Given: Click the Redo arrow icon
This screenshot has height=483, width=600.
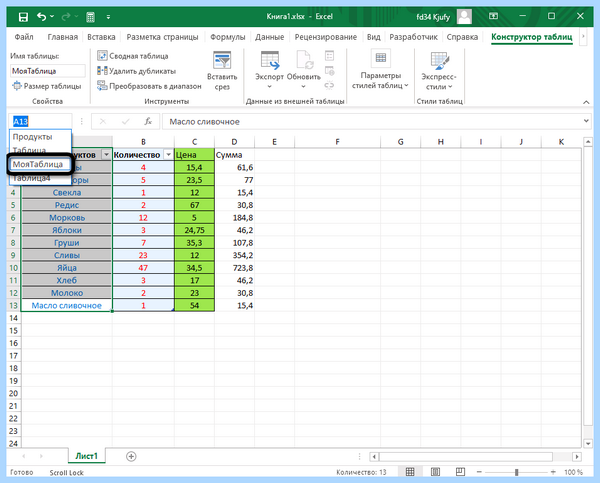Looking at the screenshot, I should pos(66,16).
